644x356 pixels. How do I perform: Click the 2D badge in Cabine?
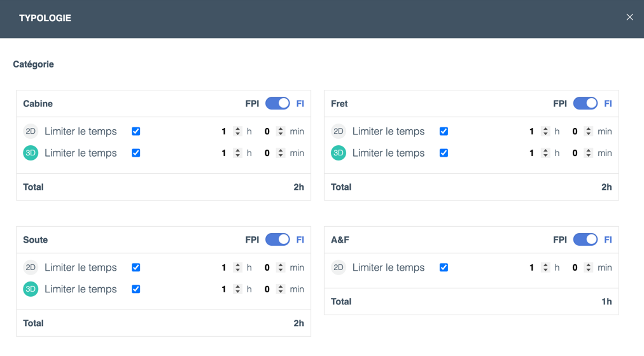pyautogui.click(x=31, y=131)
